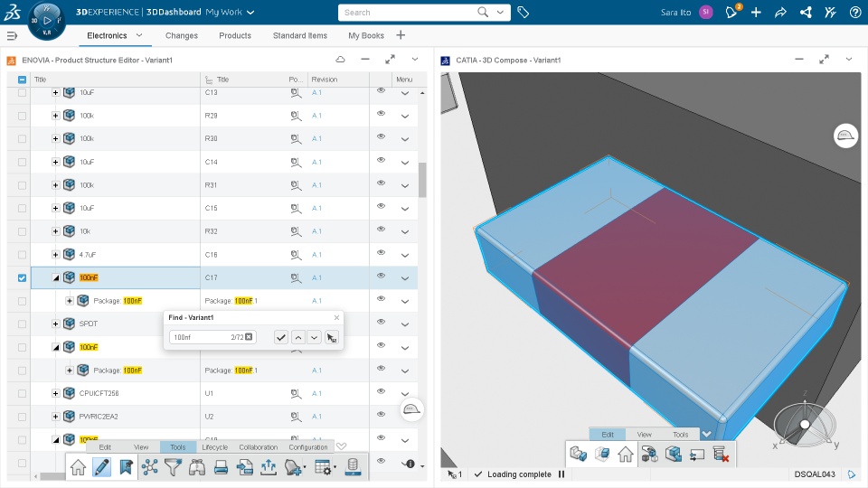Viewport: 868px width, 488px height.
Task: Click the plus add icon in top bar
Action: coord(756,12)
